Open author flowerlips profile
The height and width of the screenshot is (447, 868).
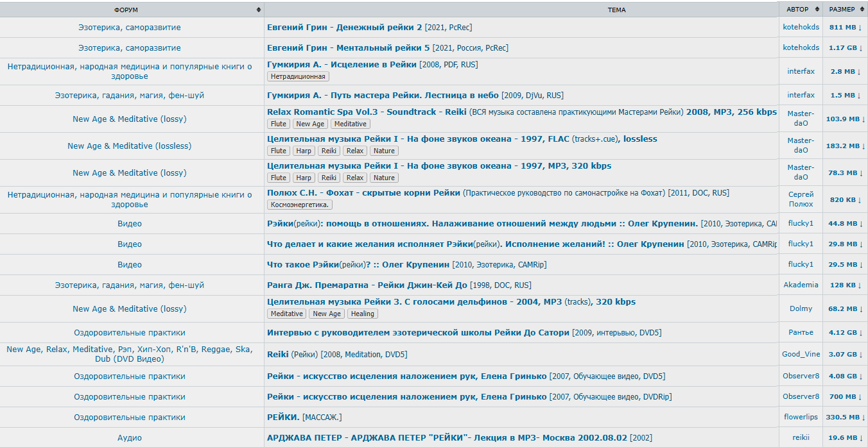click(x=801, y=417)
